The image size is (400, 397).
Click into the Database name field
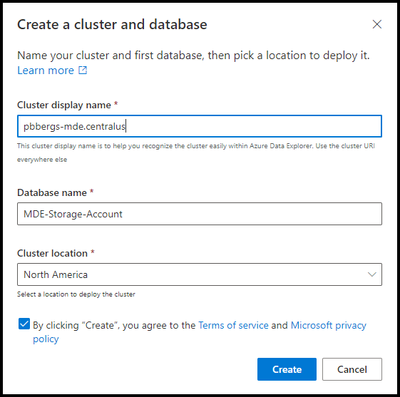[199, 214]
